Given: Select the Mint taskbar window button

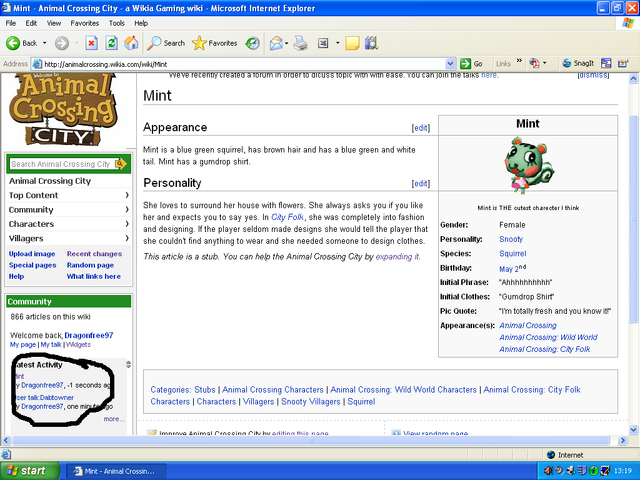Looking at the screenshot, I should (116, 471).
